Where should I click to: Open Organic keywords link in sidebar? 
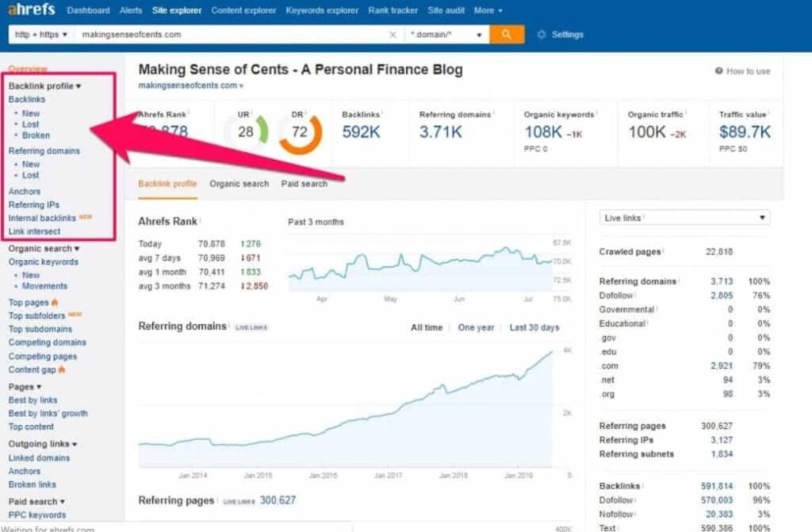tap(44, 262)
